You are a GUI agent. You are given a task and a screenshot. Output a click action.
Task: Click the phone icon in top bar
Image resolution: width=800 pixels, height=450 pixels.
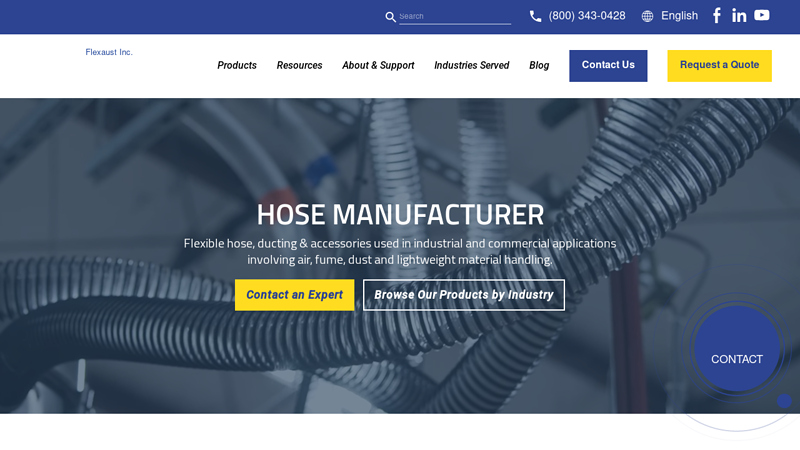click(x=535, y=16)
